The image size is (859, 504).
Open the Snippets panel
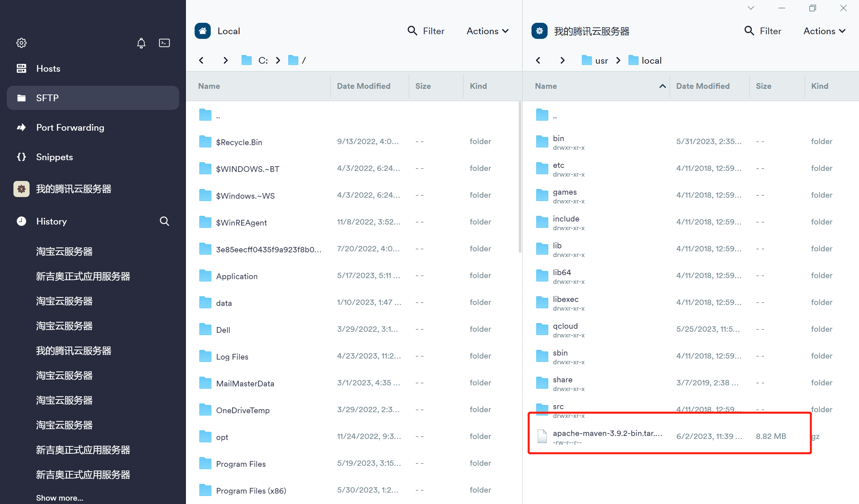click(55, 156)
